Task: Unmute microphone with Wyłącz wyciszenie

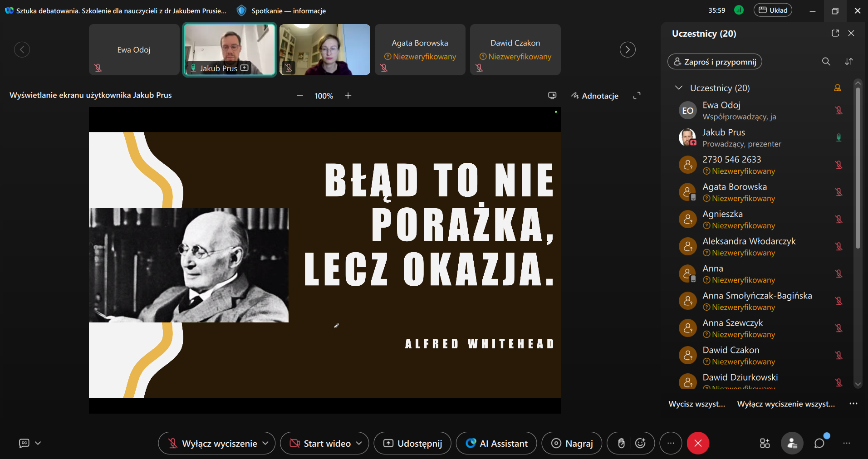Action: coord(212,443)
